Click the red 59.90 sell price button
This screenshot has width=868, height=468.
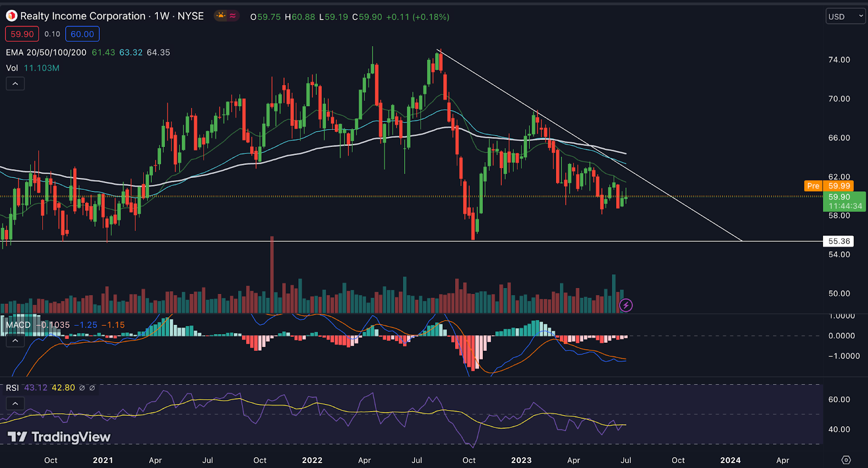click(x=22, y=34)
